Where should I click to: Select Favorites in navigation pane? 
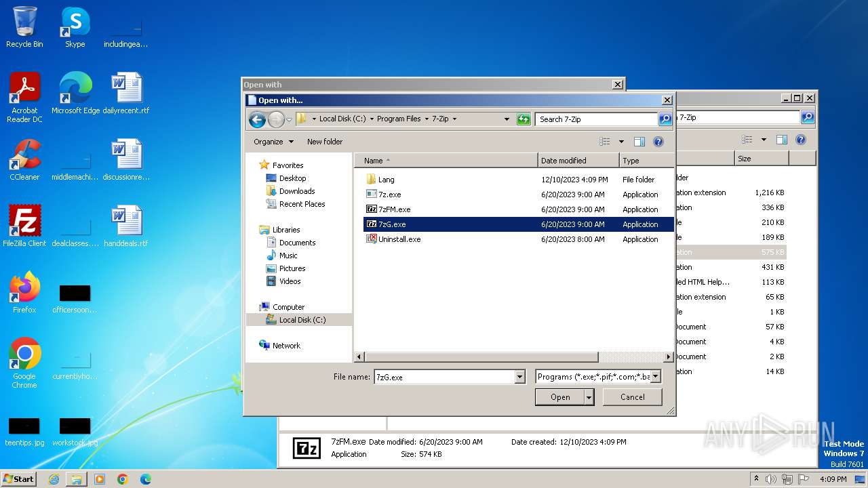click(x=288, y=165)
